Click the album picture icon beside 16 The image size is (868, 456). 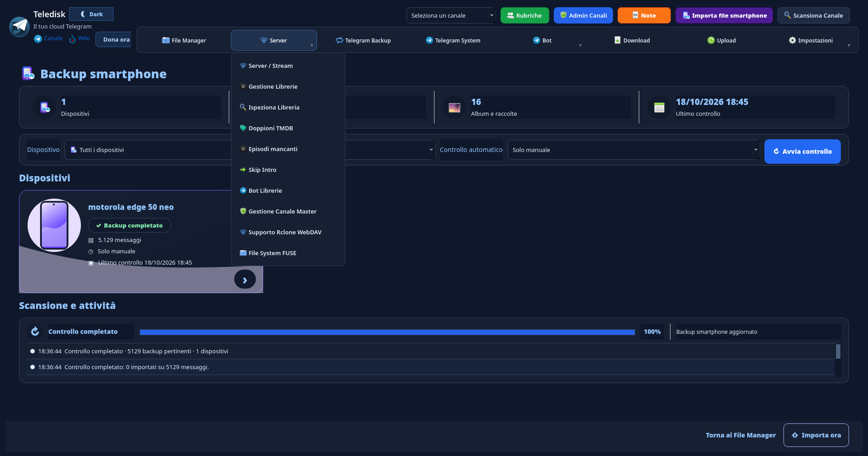pos(454,108)
